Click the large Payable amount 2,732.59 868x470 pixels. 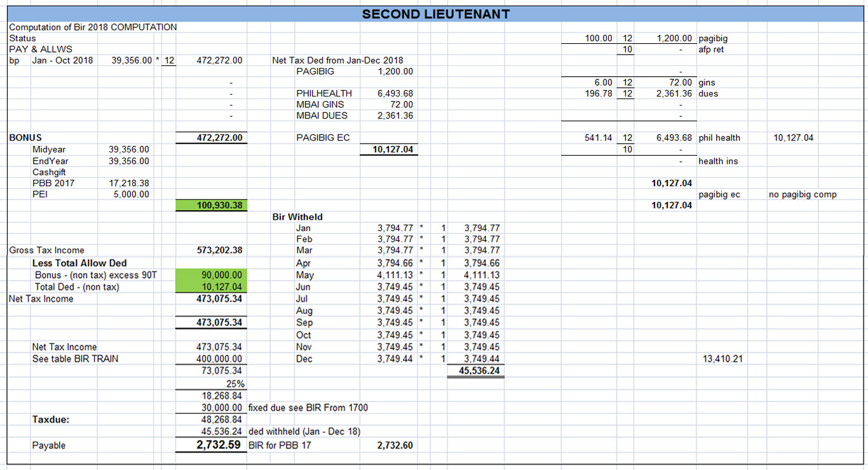coord(219,445)
